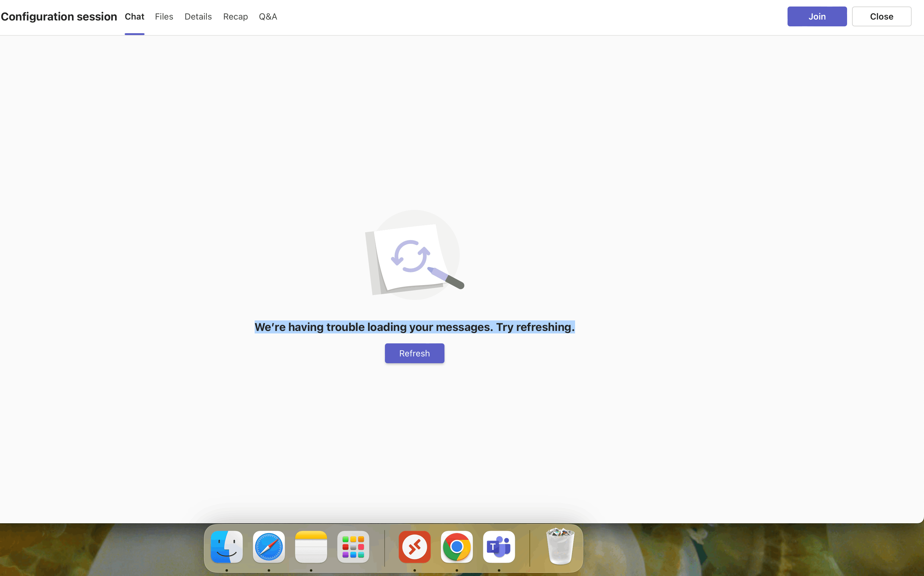Viewport: 924px width, 576px height.
Task: Select the Q&A tab
Action: (268, 17)
